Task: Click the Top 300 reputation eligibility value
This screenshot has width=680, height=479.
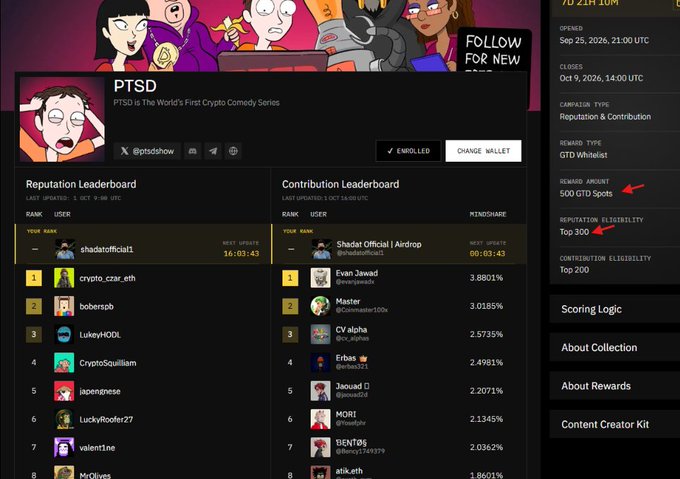Action: (574, 232)
